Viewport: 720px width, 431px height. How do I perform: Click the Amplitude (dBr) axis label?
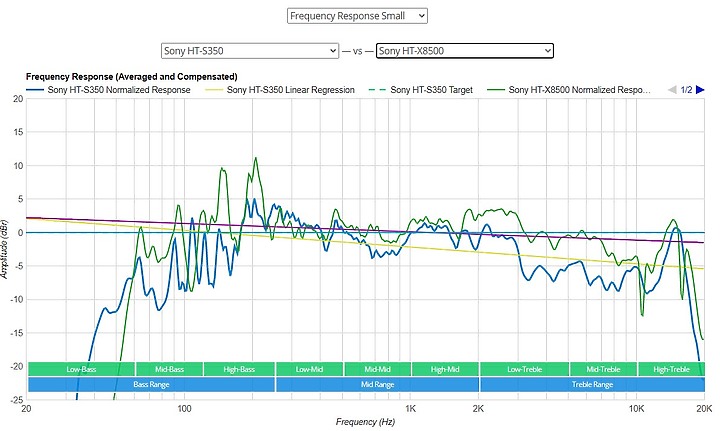pos(4,249)
